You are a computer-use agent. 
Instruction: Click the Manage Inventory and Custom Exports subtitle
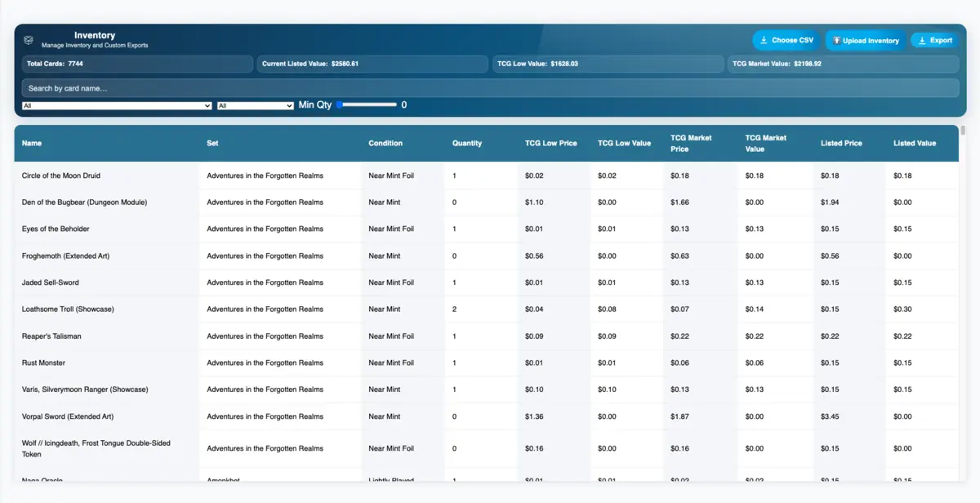pyautogui.click(x=95, y=46)
